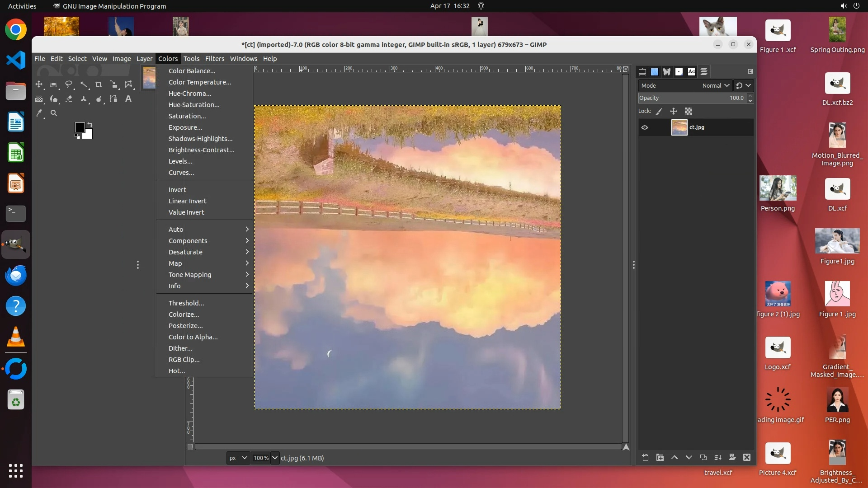Viewport: 868px width, 488px height.
Task: Open the zoom percentage dropdown
Action: (274, 458)
